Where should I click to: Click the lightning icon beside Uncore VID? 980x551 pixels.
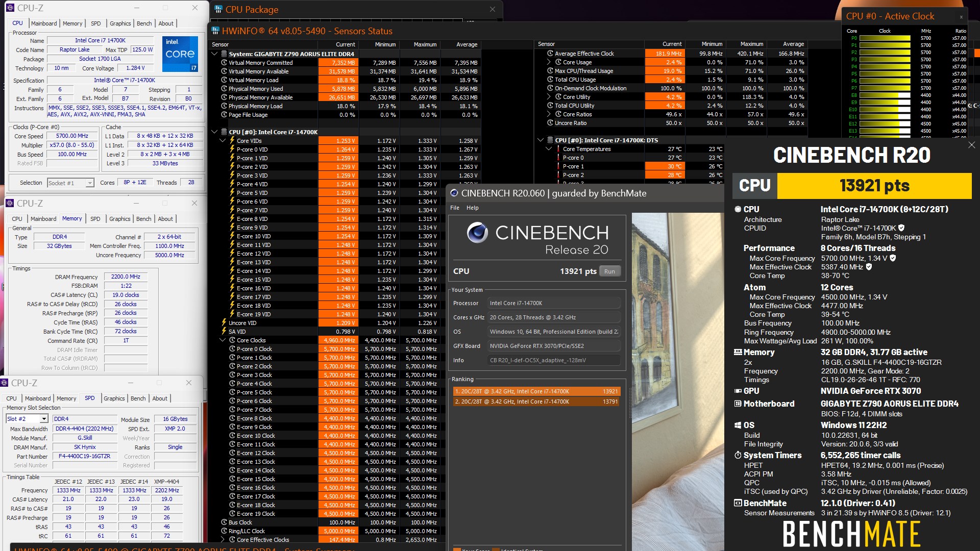[224, 323]
